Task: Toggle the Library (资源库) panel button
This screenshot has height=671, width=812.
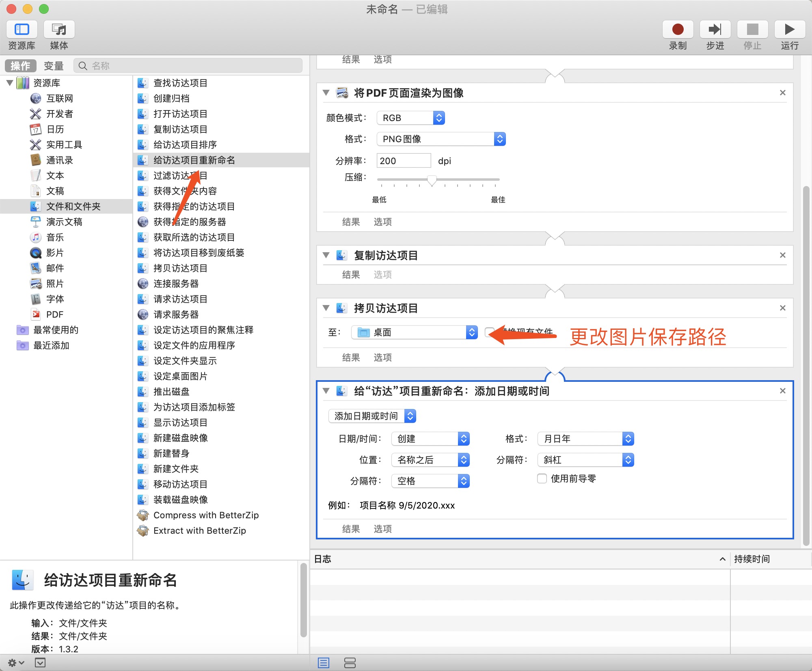Action: coord(22,30)
